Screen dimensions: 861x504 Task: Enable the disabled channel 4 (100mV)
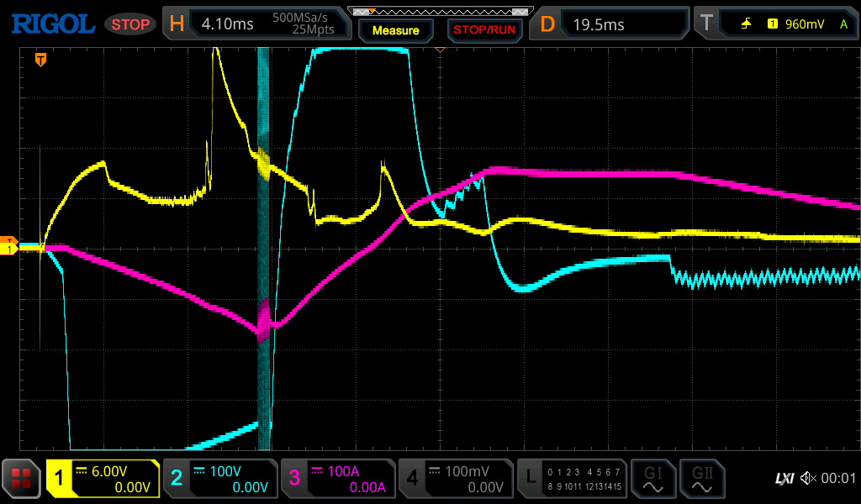click(456, 479)
